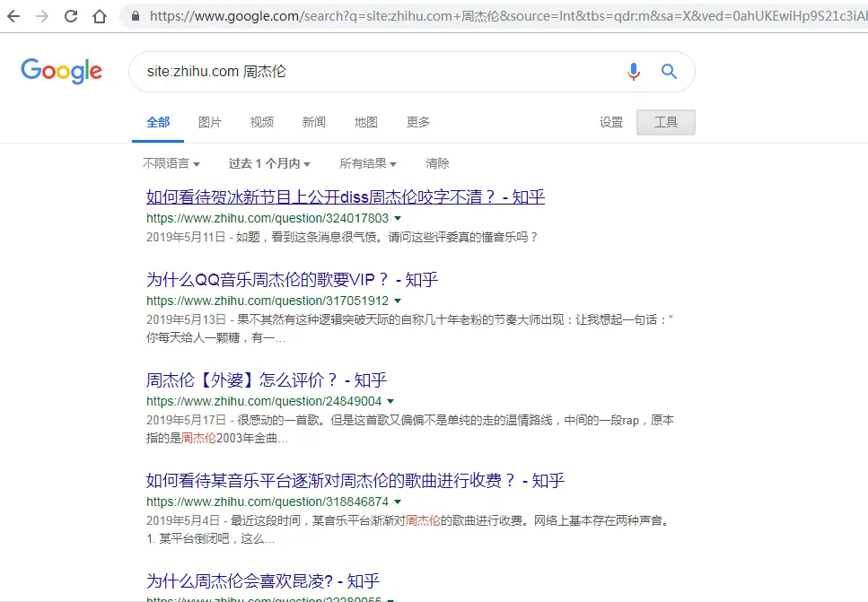Click the URL https://www.zhihu.com/question/318846874
Screen dimensions: 868x602
click(x=267, y=502)
